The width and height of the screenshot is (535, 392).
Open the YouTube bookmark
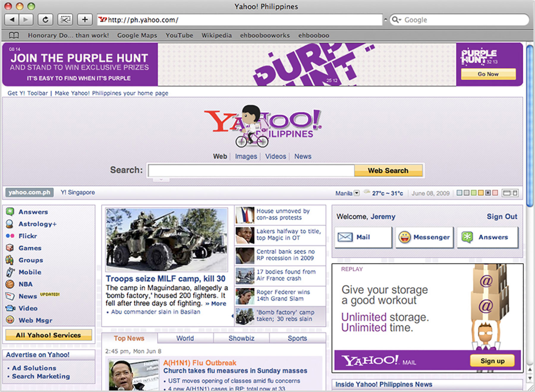coord(179,35)
